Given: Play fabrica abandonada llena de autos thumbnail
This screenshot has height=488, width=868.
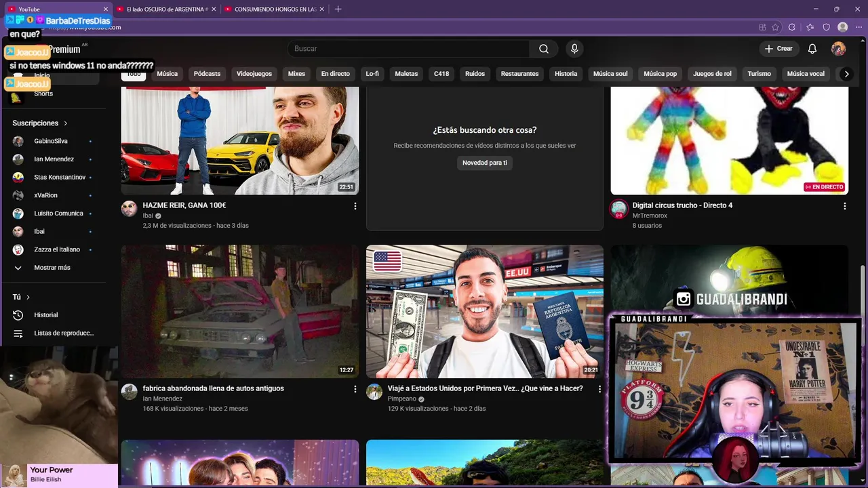Looking at the screenshot, I should click(x=240, y=311).
